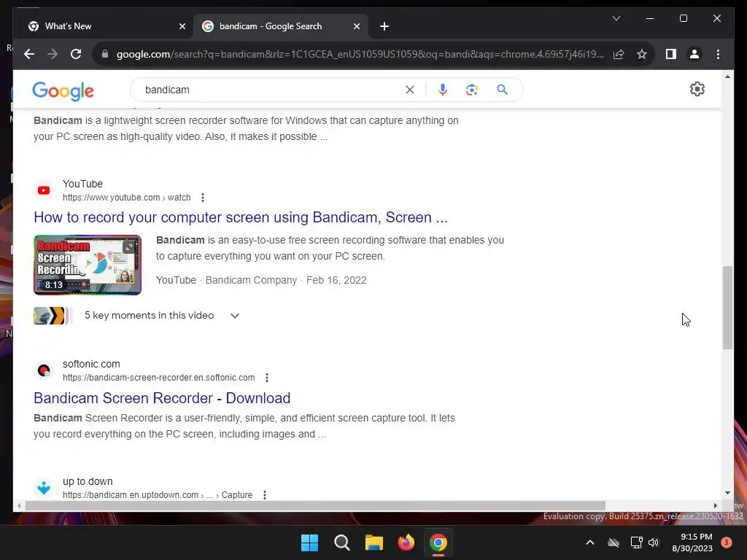
Task: Open Chrome three-dot menu
Action: (x=718, y=54)
